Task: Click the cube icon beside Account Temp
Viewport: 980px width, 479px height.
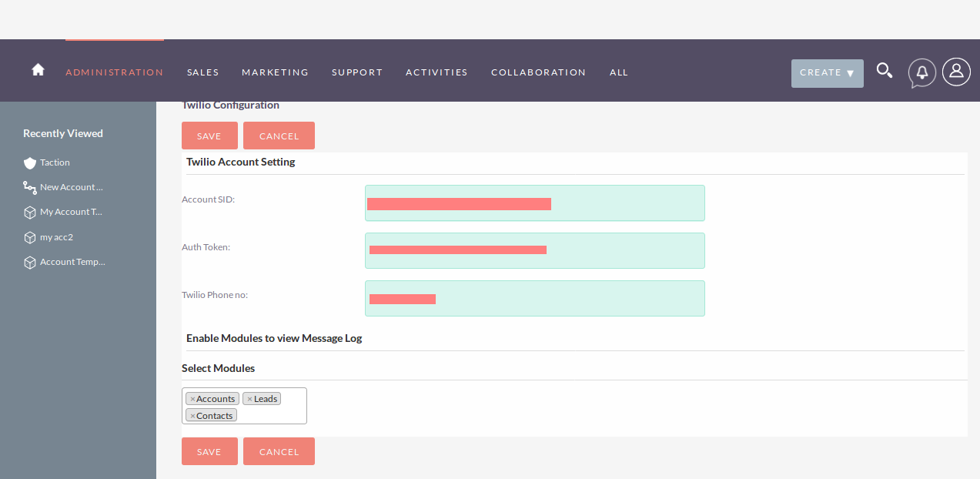Action: (30, 263)
